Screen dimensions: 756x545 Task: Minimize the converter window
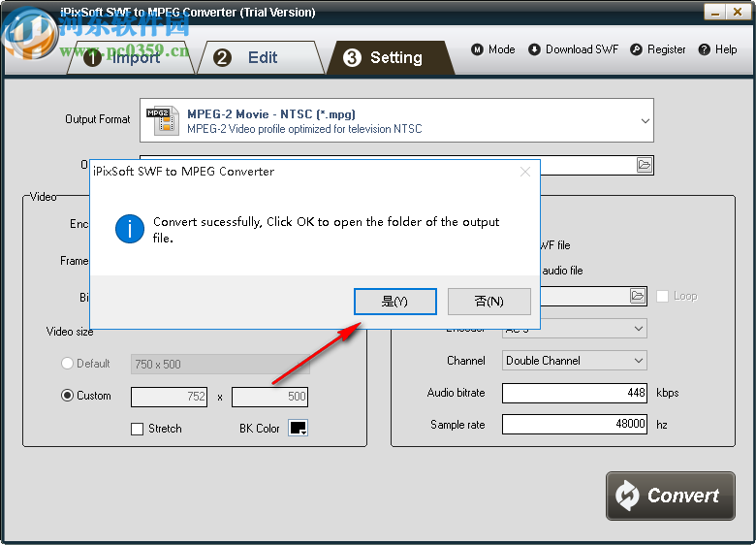coord(715,13)
